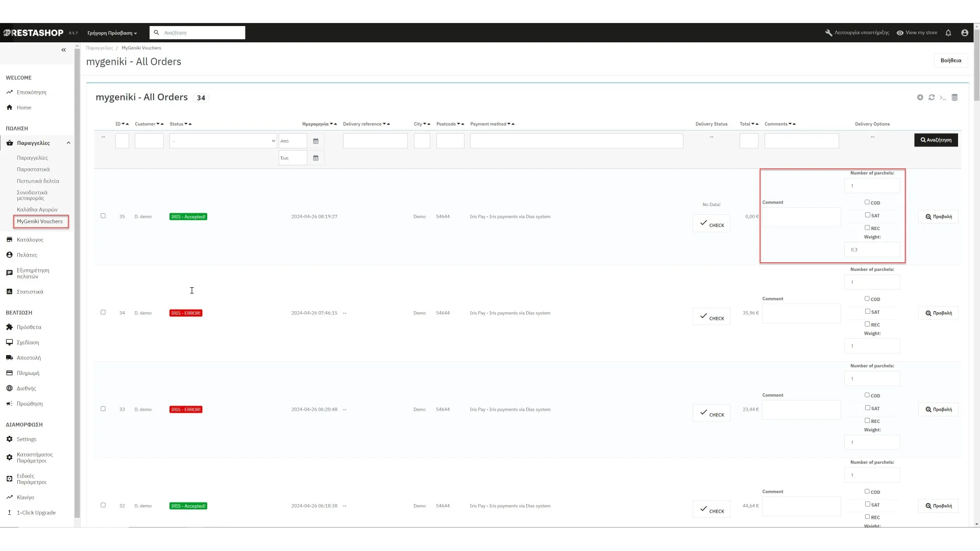Click the database export icon
980x551 pixels.
point(954,97)
